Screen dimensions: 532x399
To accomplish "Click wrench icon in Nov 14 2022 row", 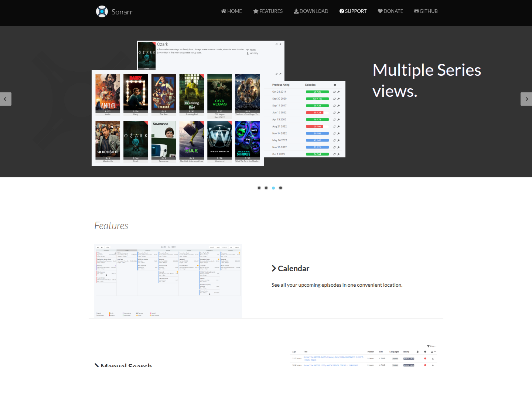I will (x=338, y=133).
